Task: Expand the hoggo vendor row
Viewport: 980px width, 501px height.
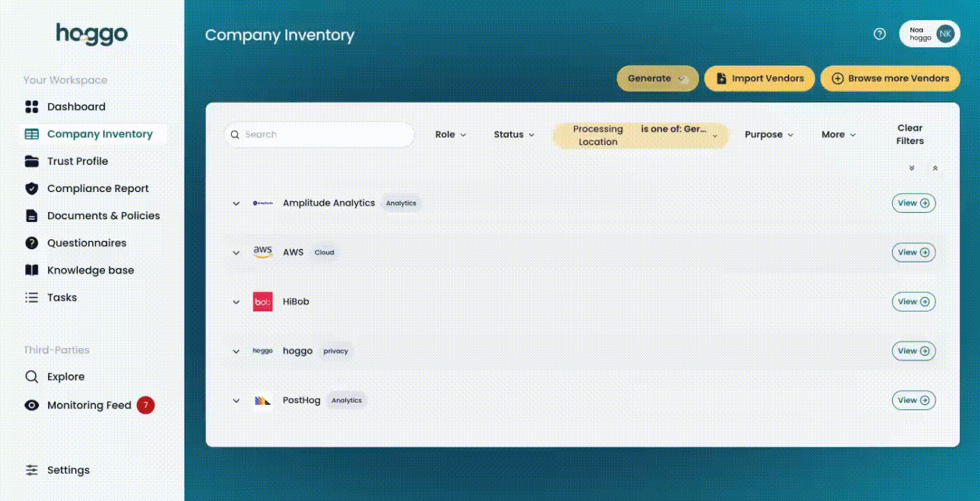Action: pyautogui.click(x=236, y=351)
